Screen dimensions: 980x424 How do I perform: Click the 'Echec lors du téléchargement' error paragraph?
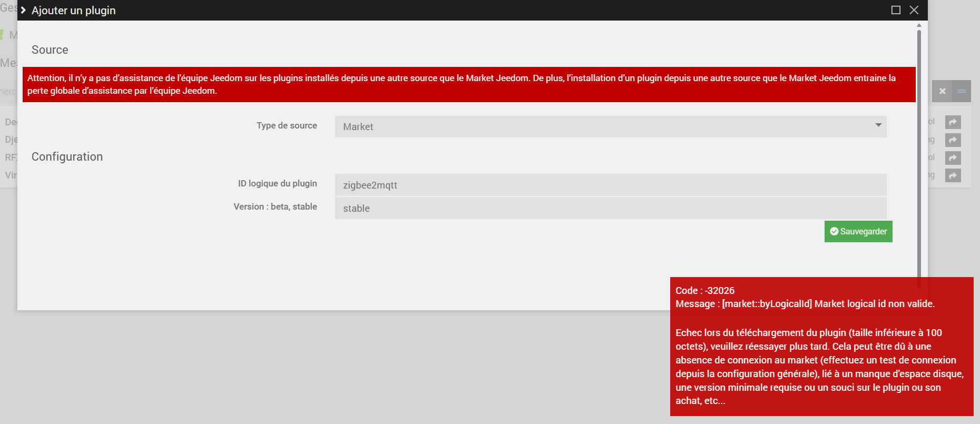(x=820, y=367)
